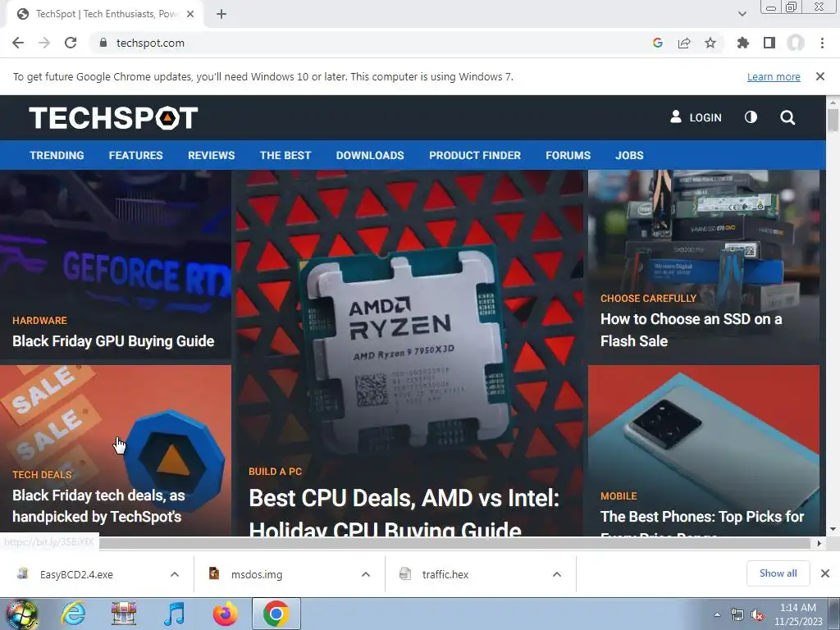Click the MOBILE category label
The width and height of the screenshot is (840, 630).
[619, 496]
